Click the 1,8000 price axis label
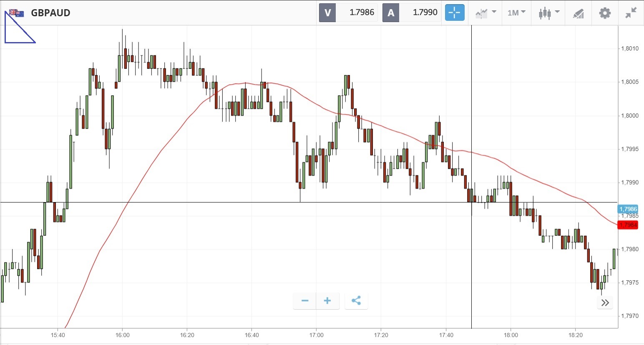Screen dimensions: 644x345 click(630, 115)
